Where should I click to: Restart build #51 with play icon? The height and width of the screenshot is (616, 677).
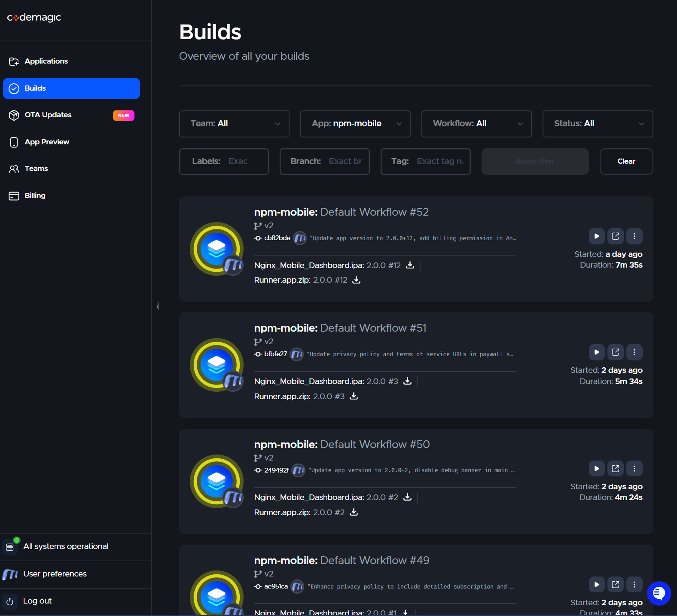click(x=597, y=352)
